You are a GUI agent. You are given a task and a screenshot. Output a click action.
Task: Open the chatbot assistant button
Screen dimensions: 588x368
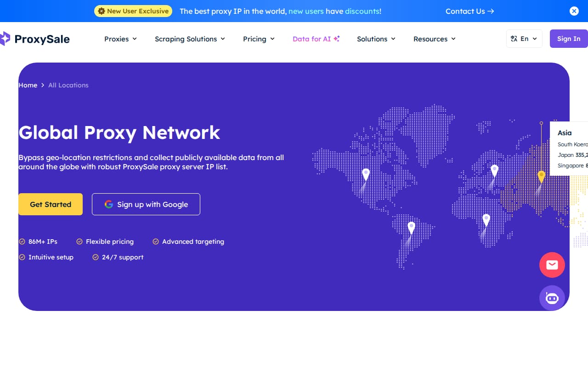tap(552, 298)
